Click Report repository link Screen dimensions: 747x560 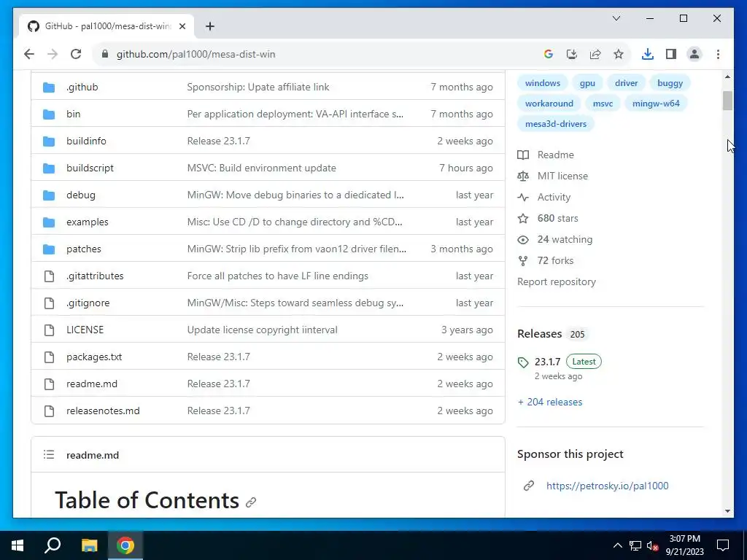[x=557, y=282]
